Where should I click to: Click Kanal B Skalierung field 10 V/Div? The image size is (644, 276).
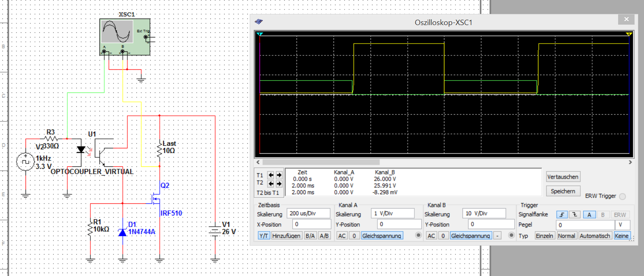point(484,213)
